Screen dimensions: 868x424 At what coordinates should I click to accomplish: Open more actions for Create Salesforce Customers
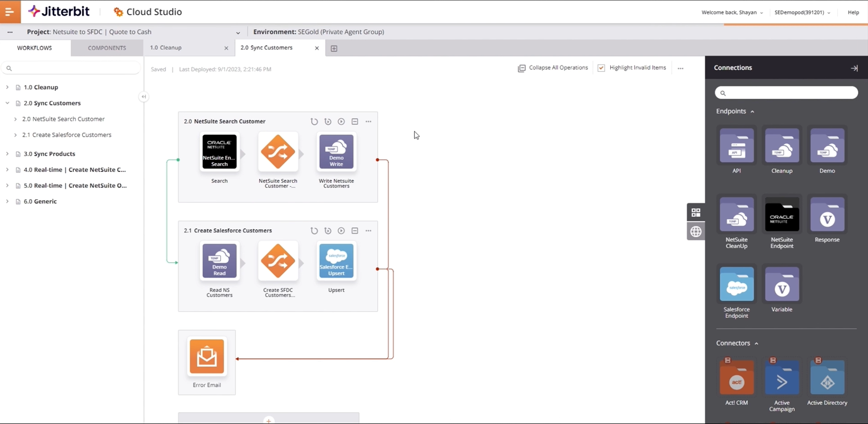[368, 231]
